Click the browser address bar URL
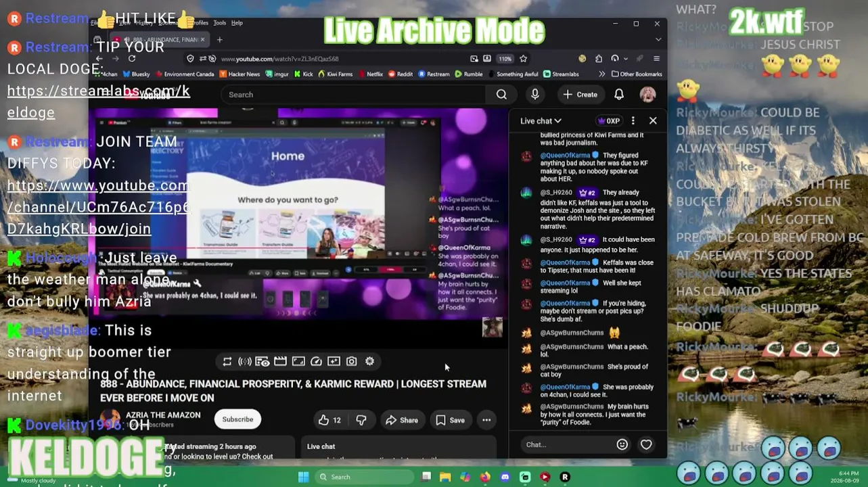 tap(279, 59)
